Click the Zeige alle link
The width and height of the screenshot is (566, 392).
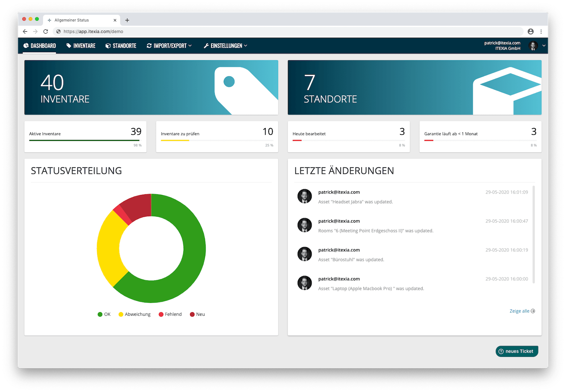point(522,311)
